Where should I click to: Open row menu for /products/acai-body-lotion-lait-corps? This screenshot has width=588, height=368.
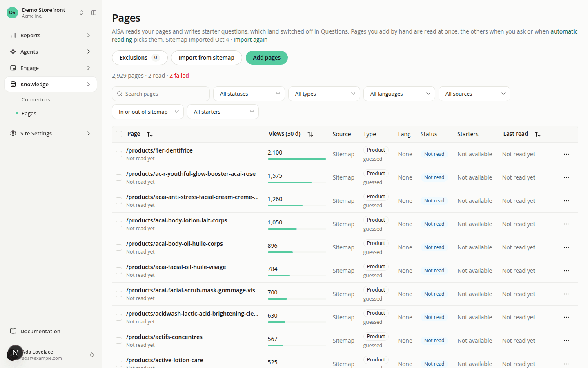click(566, 224)
